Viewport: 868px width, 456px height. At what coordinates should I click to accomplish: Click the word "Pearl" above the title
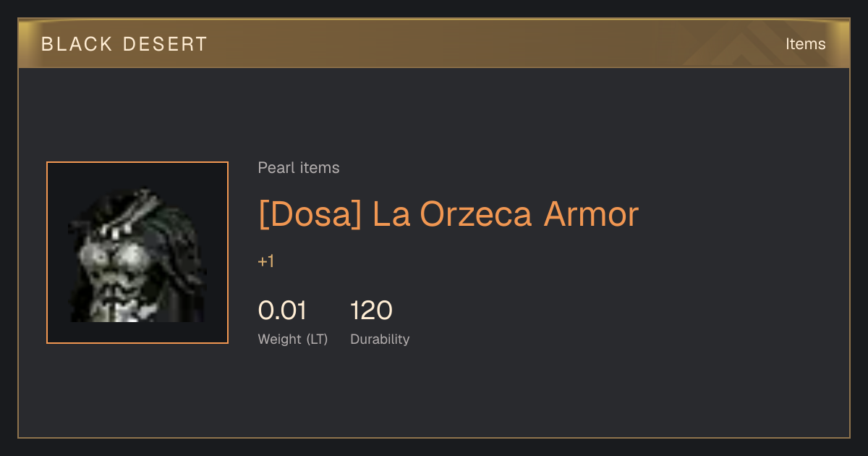[x=274, y=168]
